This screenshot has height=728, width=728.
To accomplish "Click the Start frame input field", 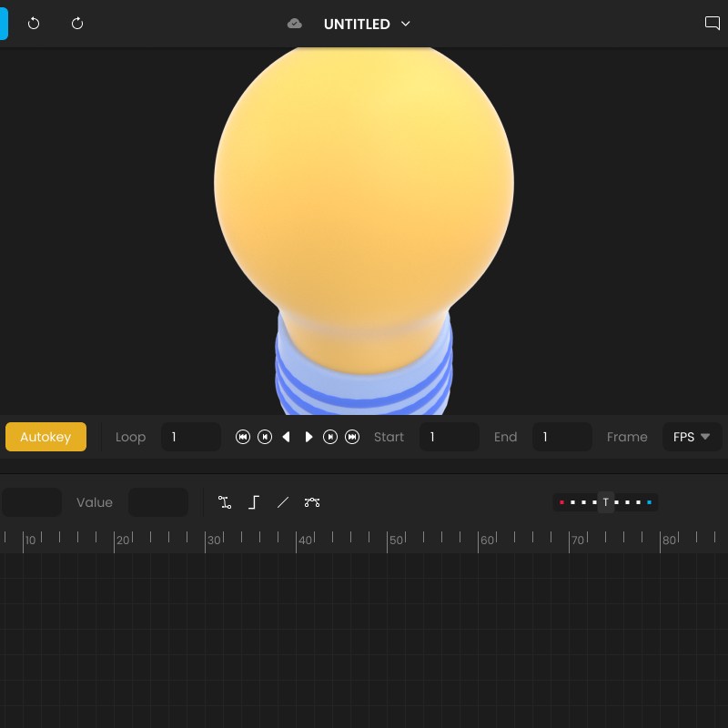I will [449, 437].
